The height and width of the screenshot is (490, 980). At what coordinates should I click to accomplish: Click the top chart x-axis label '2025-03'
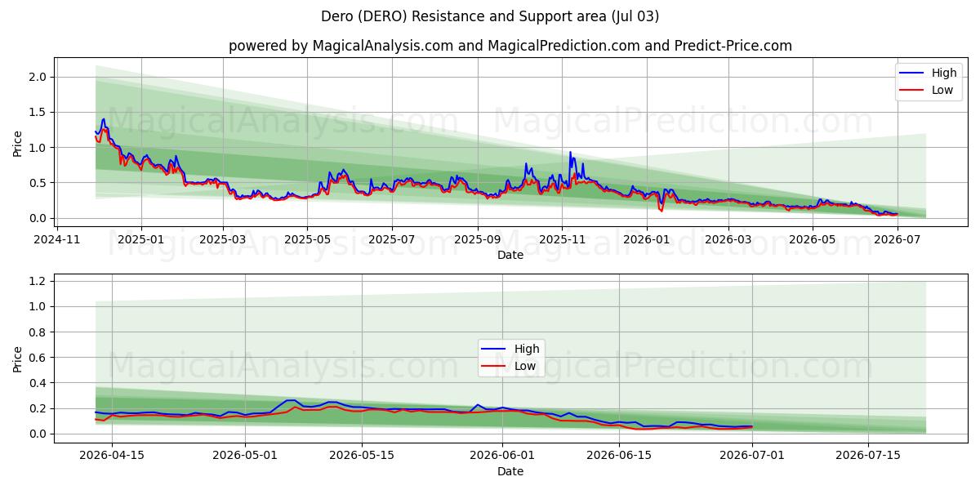(223, 240)
